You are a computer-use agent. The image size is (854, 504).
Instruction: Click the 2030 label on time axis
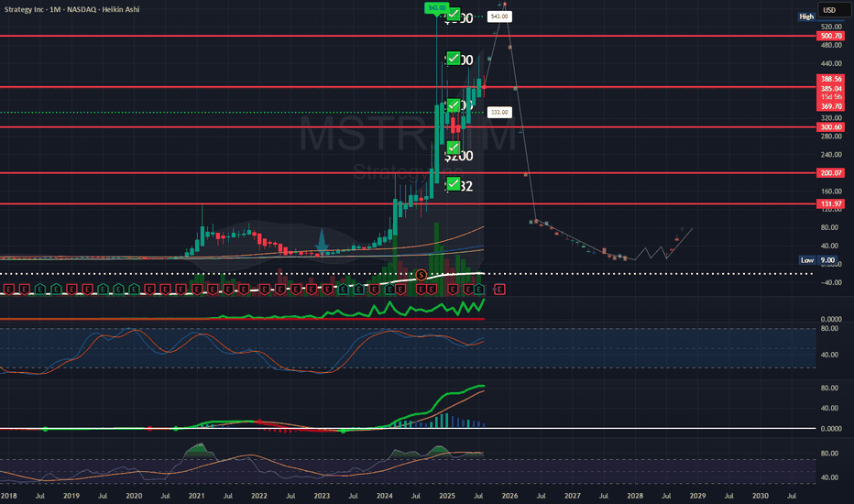(x=761, y=496)
